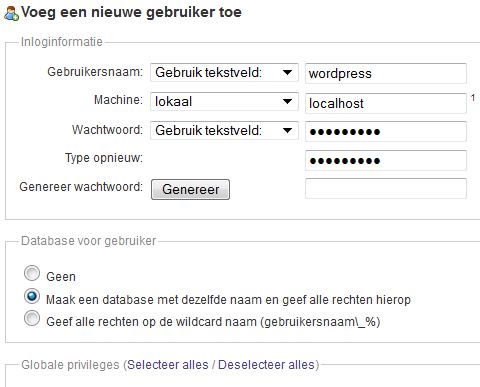Click the Gebruikersnaam dropdown arrow
Screen dimensions: 480x387
[287, 72]
